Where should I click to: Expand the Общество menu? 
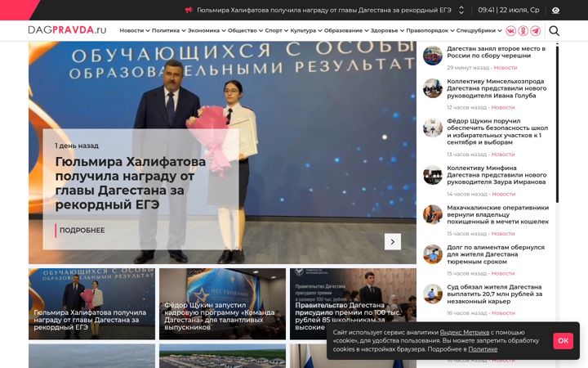(x=245, y=31)
